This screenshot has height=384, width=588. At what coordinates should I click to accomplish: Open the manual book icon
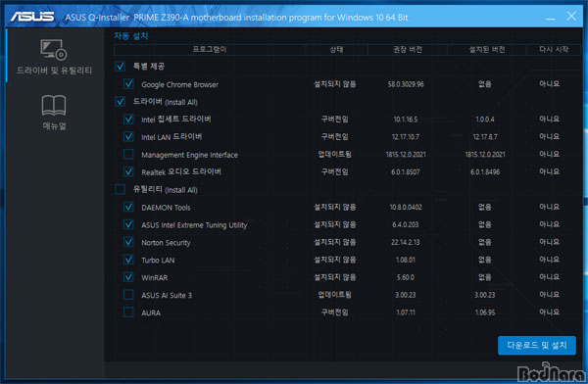point(54,106)
